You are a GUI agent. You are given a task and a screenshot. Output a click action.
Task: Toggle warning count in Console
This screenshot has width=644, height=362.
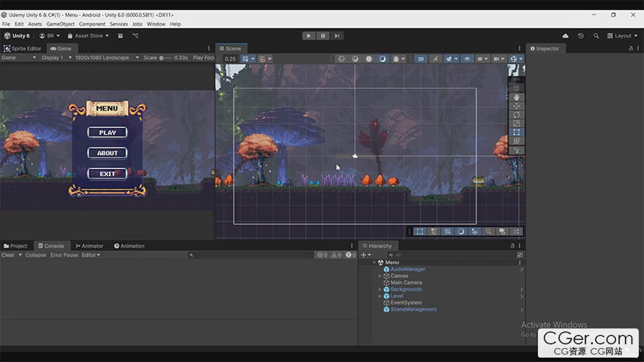(x=337, y=255)
